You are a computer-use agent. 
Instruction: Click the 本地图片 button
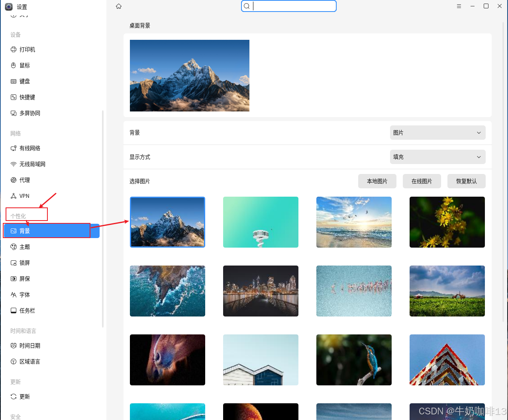tap(377, 181)
